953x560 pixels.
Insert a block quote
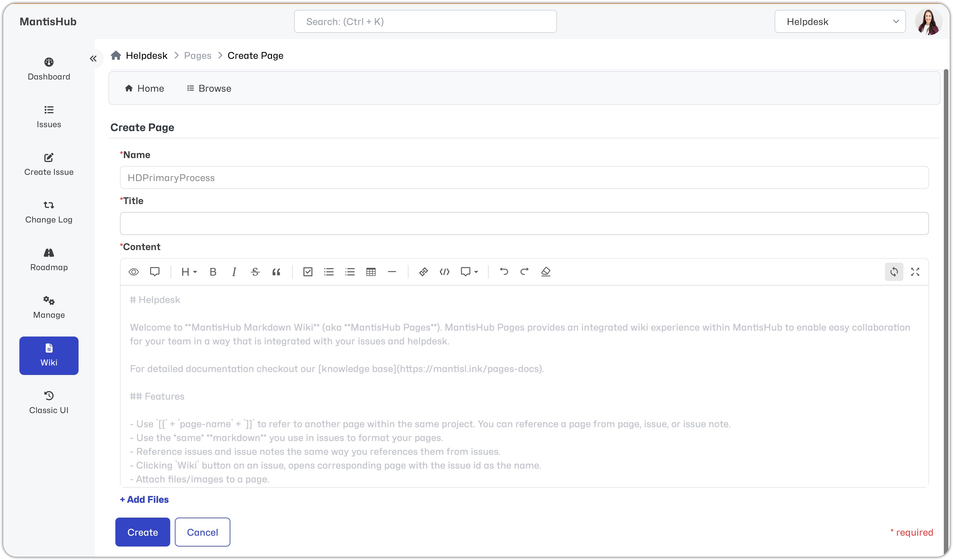(x=276, y=272)
